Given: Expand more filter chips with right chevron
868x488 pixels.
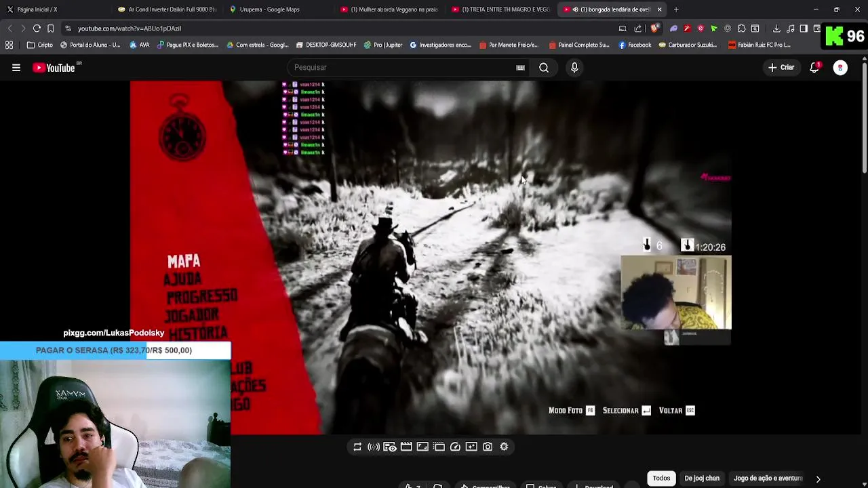Looking at the screenshot, I should [x=818, y=479].
